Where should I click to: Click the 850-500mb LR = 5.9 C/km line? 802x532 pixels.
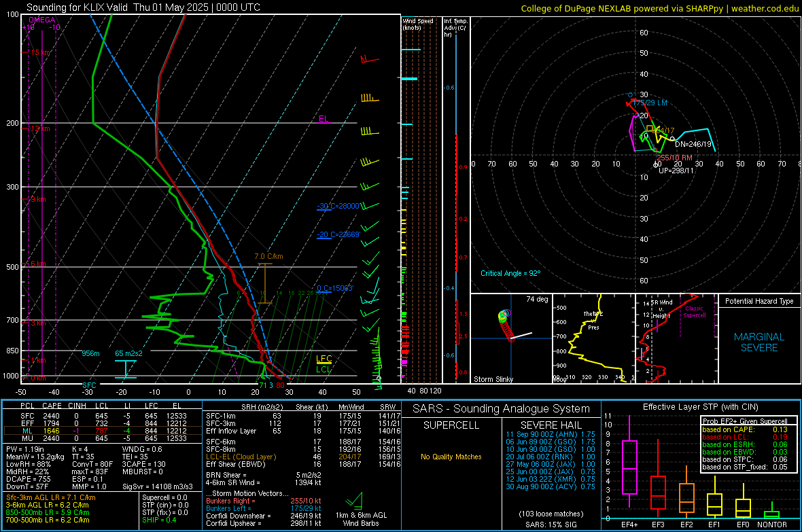48,512
